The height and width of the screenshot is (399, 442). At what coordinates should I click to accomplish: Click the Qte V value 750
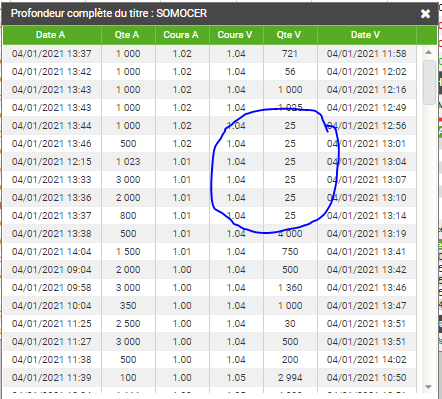[290, 252]
